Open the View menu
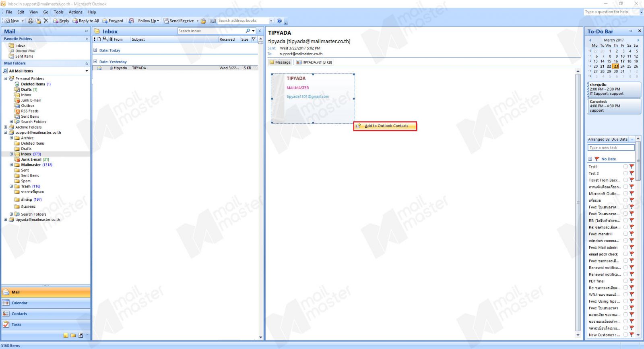 tap(33, 12)
